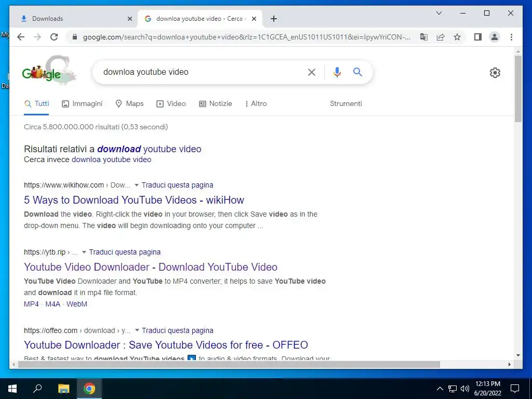Click 'Traduci questa pagina' for wikihow result
The height and width of the screenshot is (399, 532).
tap(178, 185)
